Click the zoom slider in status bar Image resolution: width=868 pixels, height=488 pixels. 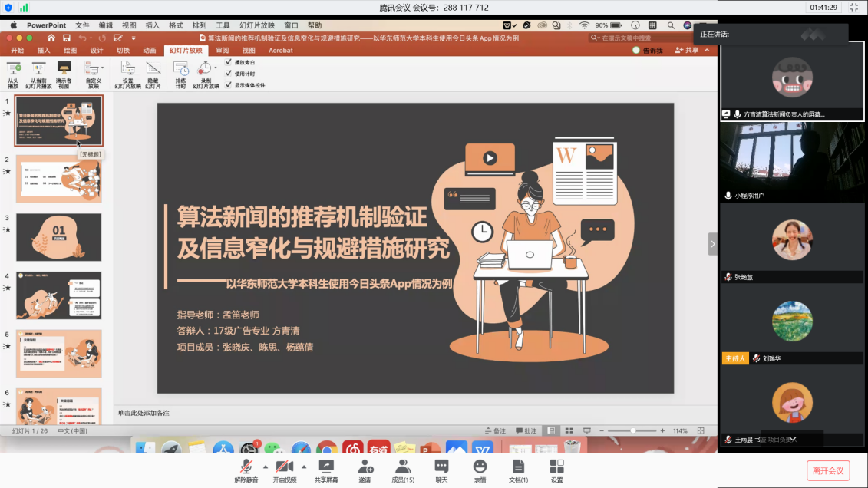(632, 431)
